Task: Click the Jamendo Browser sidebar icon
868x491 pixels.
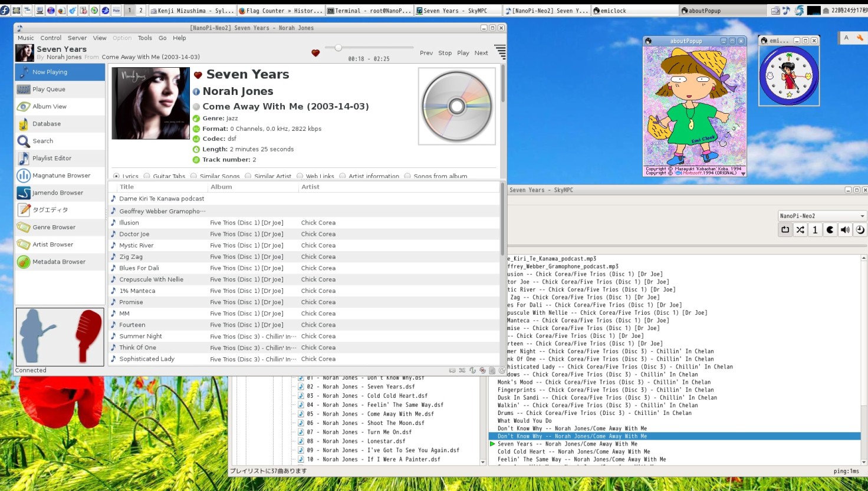Action: point(24,193)
